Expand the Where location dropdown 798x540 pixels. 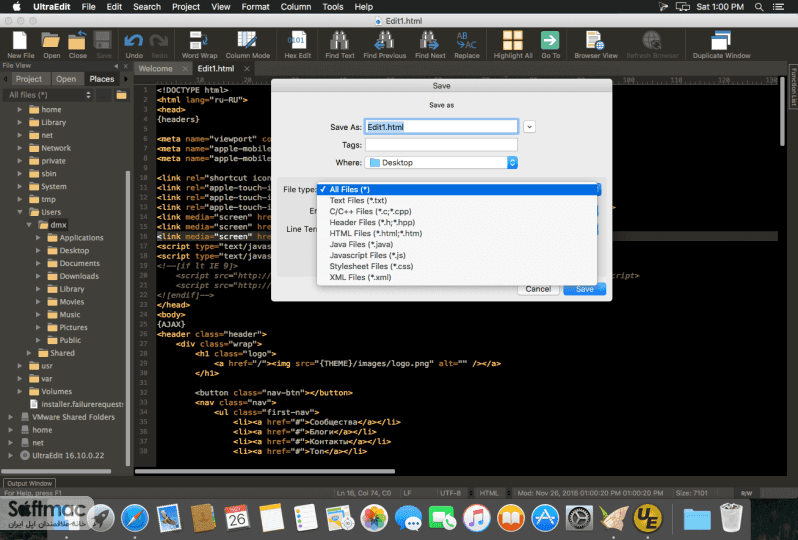pos(512,162)
